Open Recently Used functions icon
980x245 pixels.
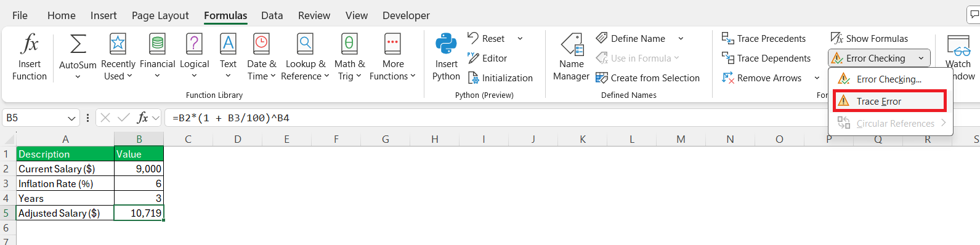(x=118, y=44)
